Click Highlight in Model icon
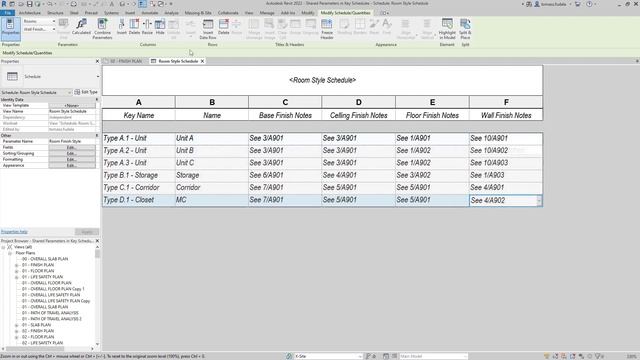Viewport: 640px width, 360px height. [x=447, y=29]
